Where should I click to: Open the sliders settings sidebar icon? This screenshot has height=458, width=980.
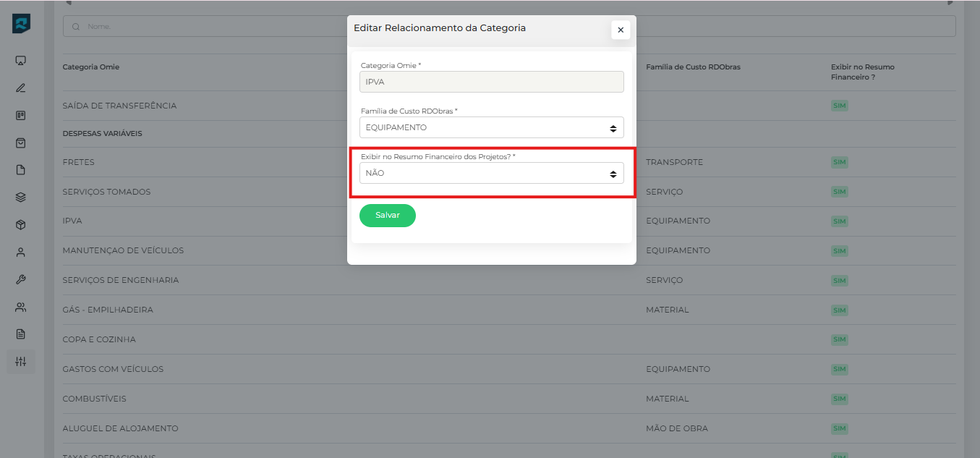tap(21, 361)
